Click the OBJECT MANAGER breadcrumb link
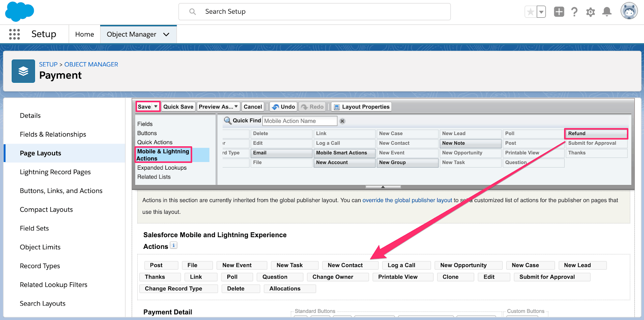 [91, 64]
